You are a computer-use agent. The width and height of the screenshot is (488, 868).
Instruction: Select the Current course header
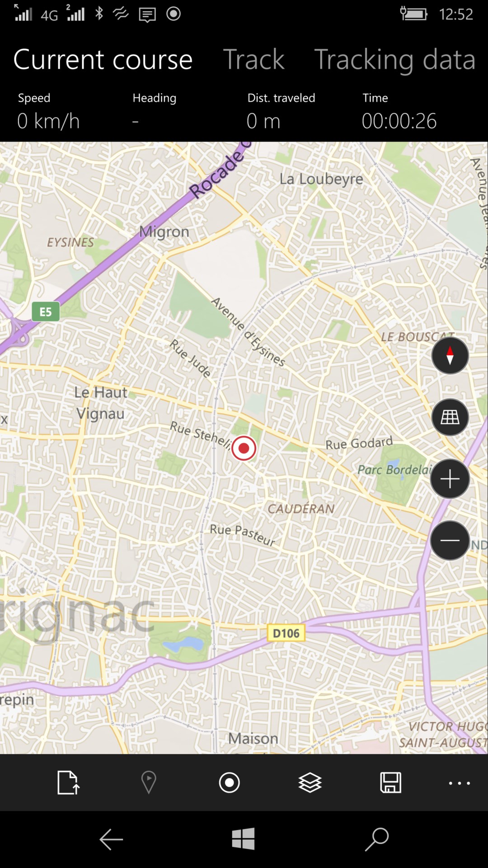click(103, 59)
